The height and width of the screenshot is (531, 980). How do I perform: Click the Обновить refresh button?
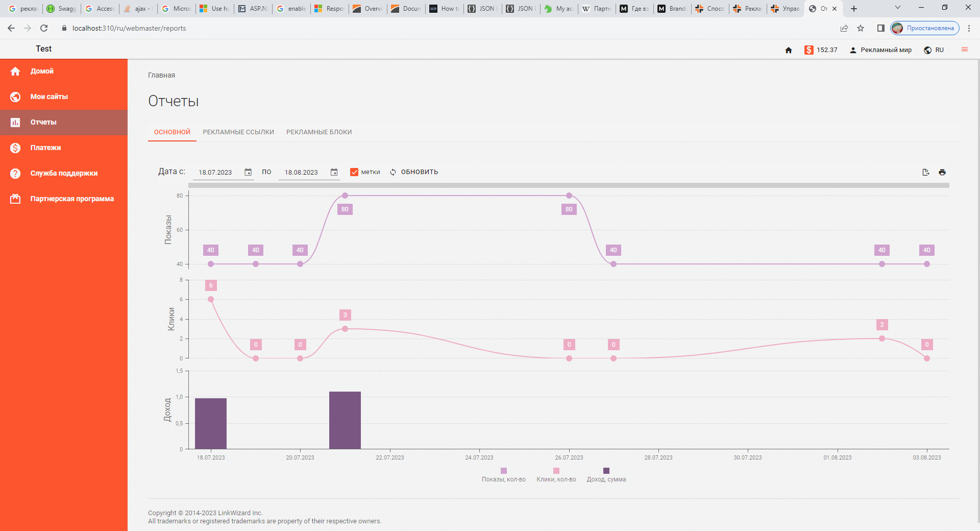[x=414, y=172]
